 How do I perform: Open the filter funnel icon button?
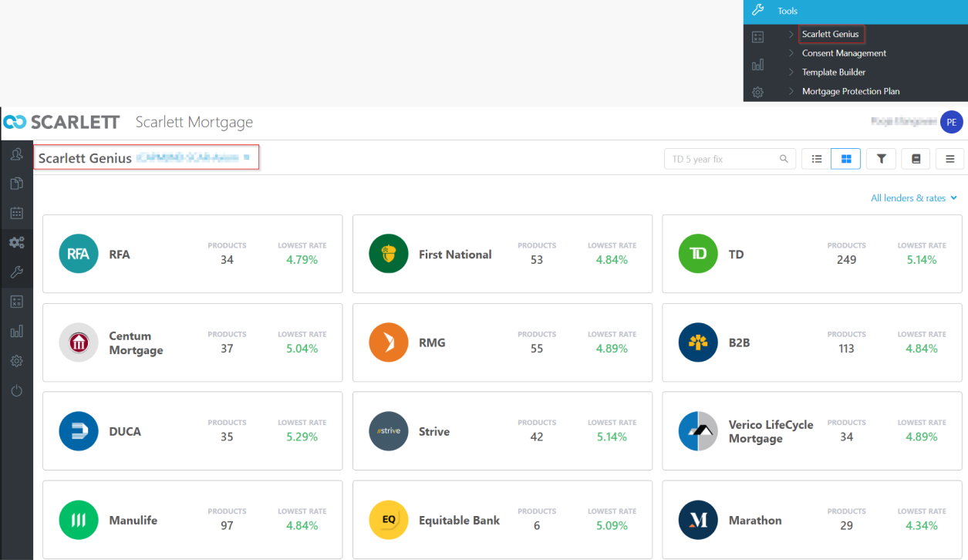point(881,159)
